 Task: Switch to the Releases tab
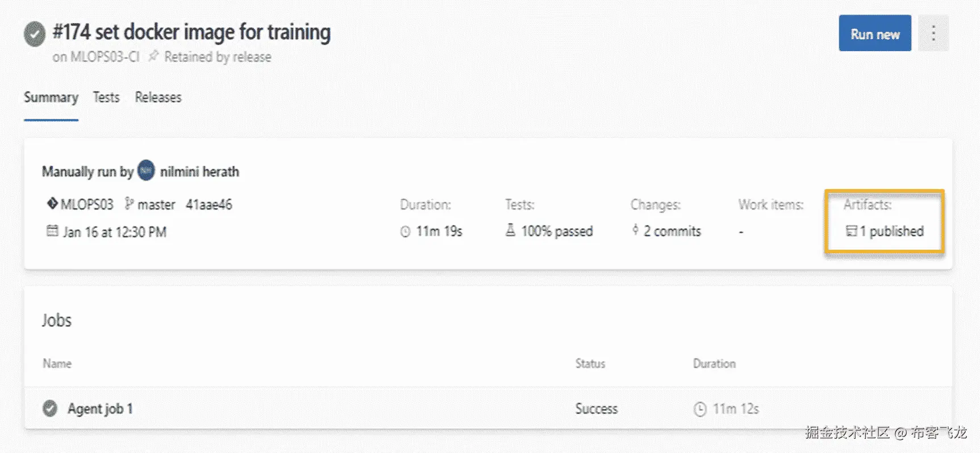pos(158,98)
